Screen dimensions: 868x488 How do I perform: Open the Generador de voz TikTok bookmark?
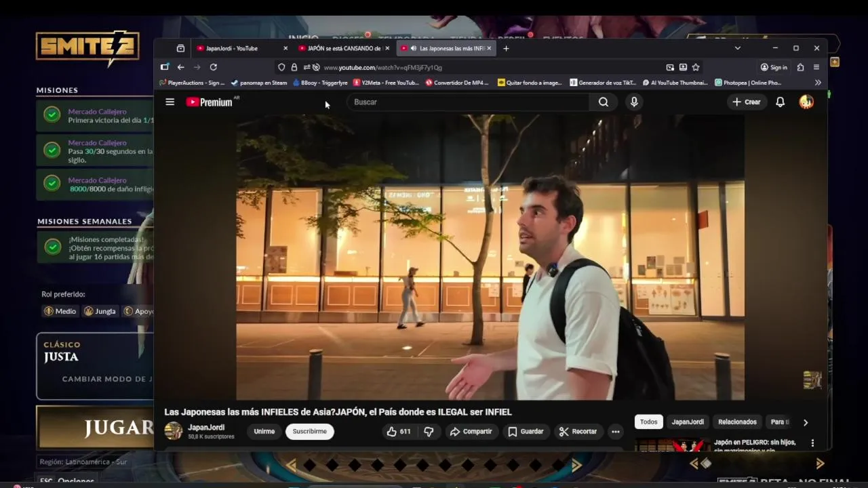click(x=603, y=83)
